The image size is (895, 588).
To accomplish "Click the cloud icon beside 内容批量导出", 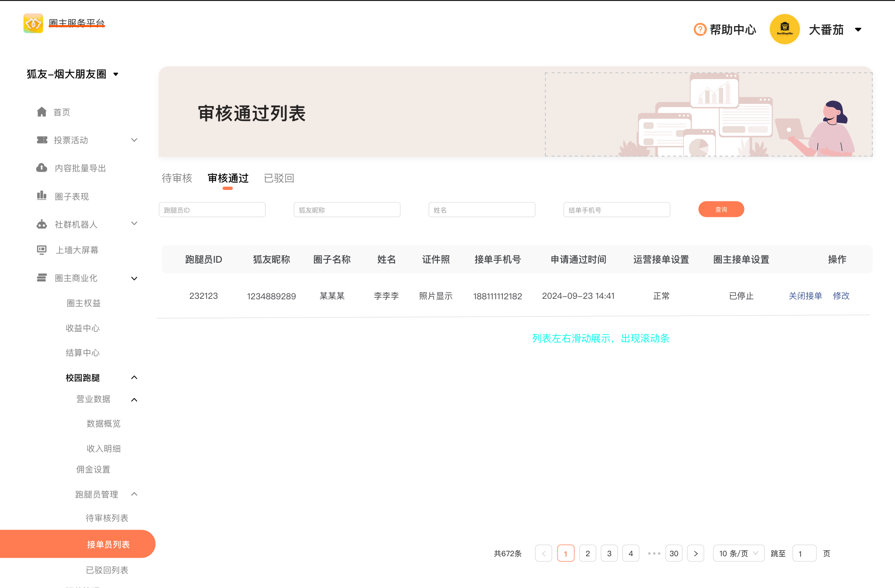I will point(42,168).
